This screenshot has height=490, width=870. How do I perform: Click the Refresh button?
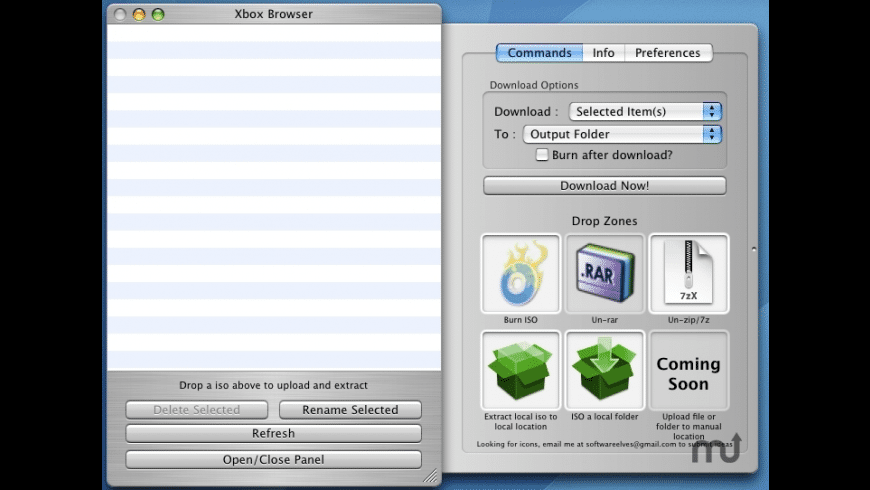pos(274,433)
